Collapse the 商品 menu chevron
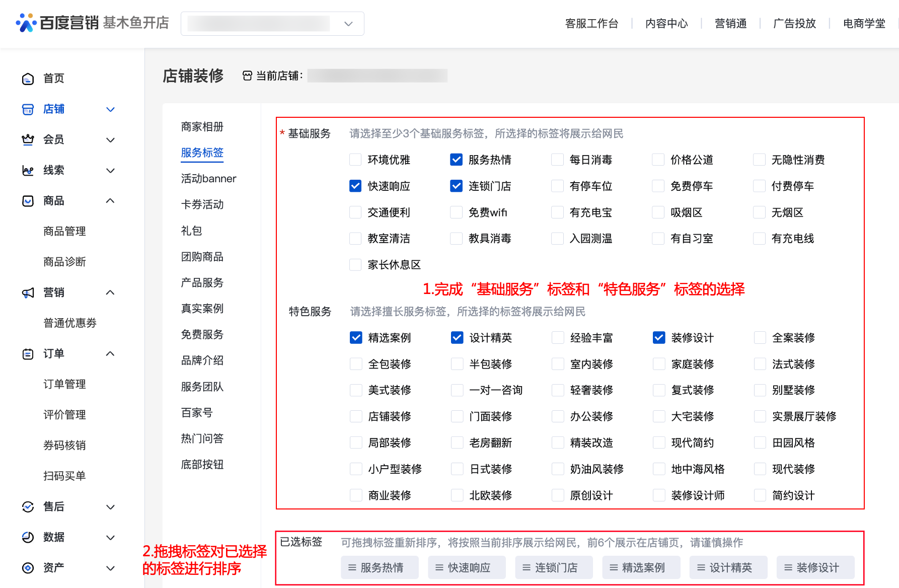 pyautogui.click(x=110, y=201)
